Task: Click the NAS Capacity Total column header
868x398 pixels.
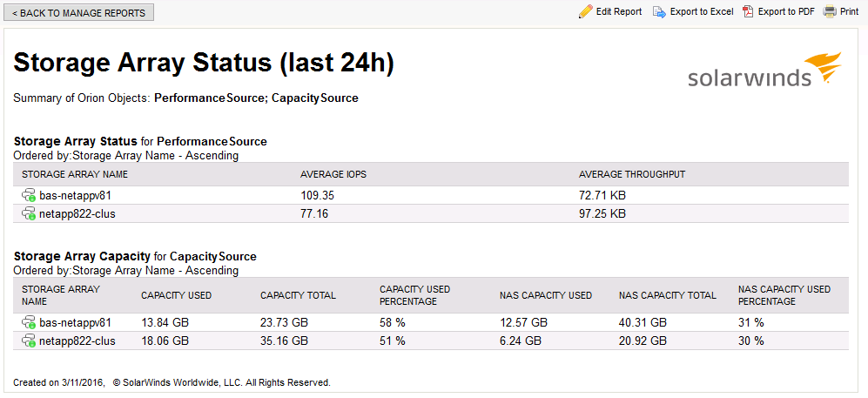Action: tap(668, 295)
